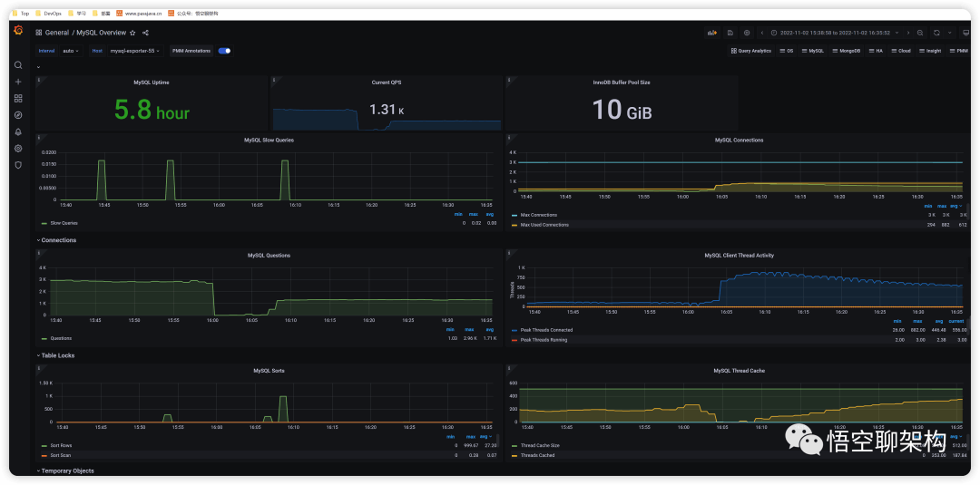Click the max column header in the Questions legend
The width and height of the screenshot is (980, 485).
(469, 329)
